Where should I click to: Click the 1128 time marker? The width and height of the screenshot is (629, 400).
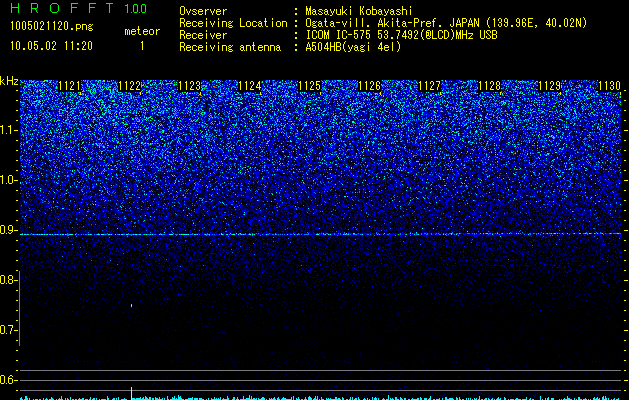click(x=490, y=86)
